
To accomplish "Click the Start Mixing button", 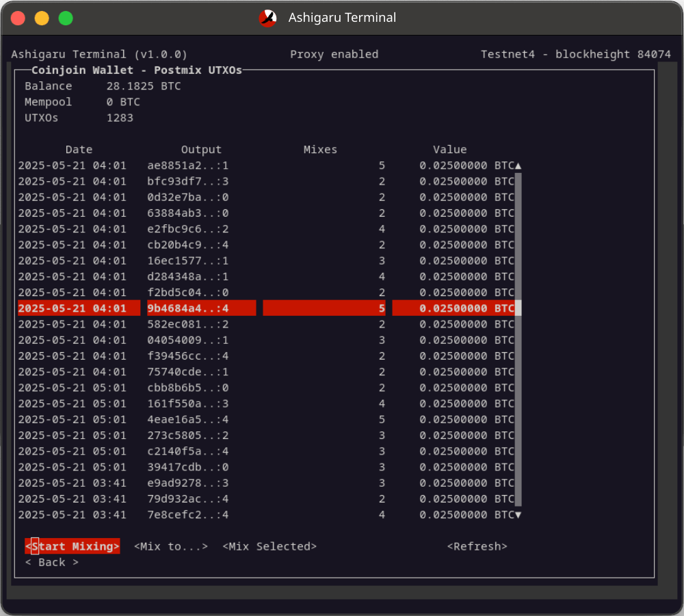I will point(73,546).
